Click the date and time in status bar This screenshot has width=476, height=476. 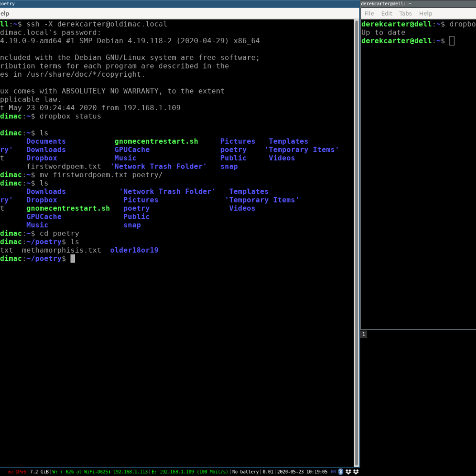(x=302, y=472)
